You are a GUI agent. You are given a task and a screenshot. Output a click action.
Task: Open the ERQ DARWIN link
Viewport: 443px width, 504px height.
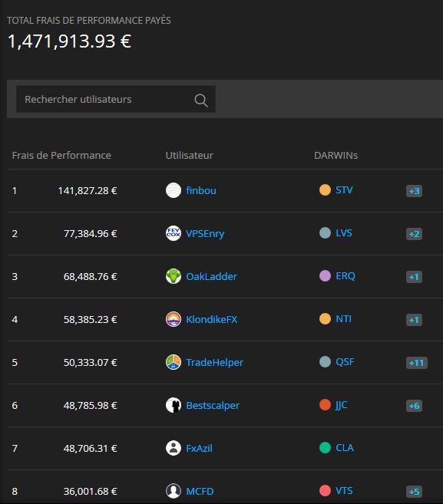[x=345, y=276]
